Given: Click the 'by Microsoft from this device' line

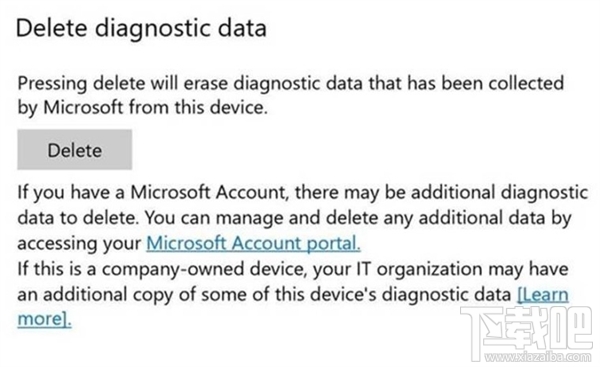Looking at the screenshot, I should click(x=142, y=108).
